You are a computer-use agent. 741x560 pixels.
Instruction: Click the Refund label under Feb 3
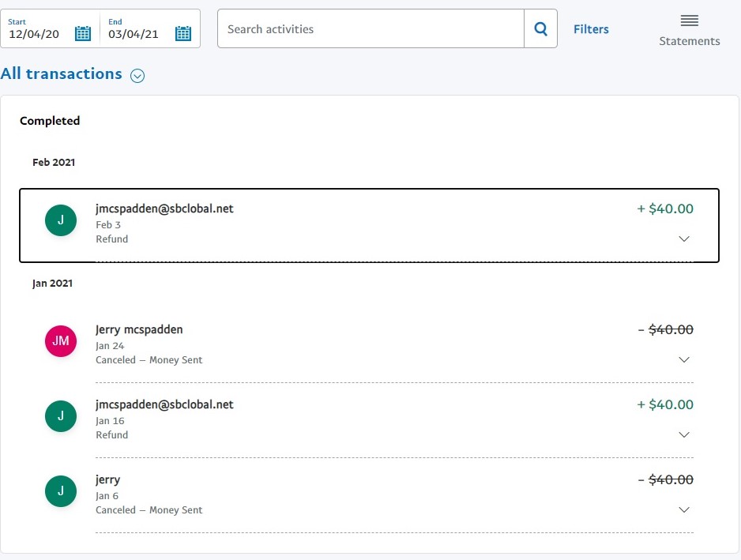pyautogui.click(x=112, y=239)
